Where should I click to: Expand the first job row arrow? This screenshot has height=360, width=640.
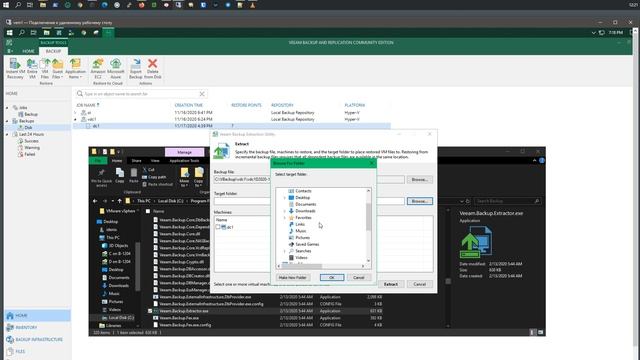[x=76, y=113]
